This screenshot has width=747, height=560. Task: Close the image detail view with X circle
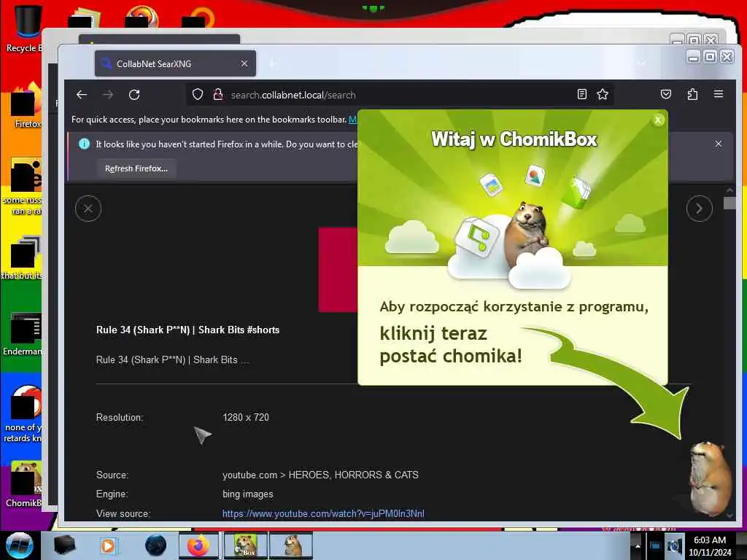point(88,209)
